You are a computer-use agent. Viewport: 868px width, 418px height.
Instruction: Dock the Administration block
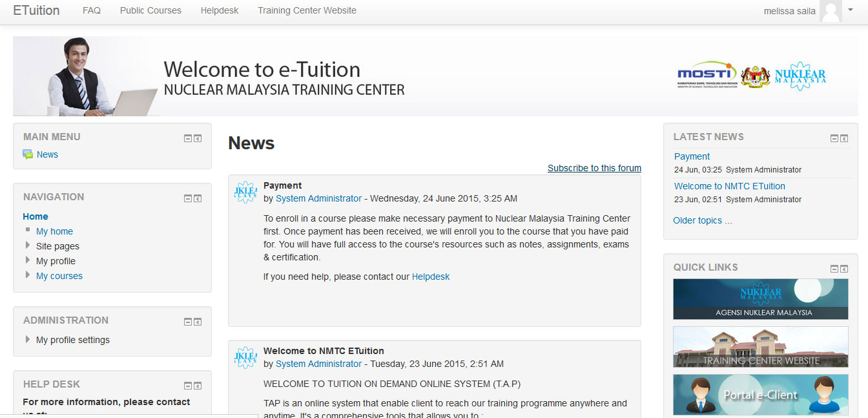[198, 322]
